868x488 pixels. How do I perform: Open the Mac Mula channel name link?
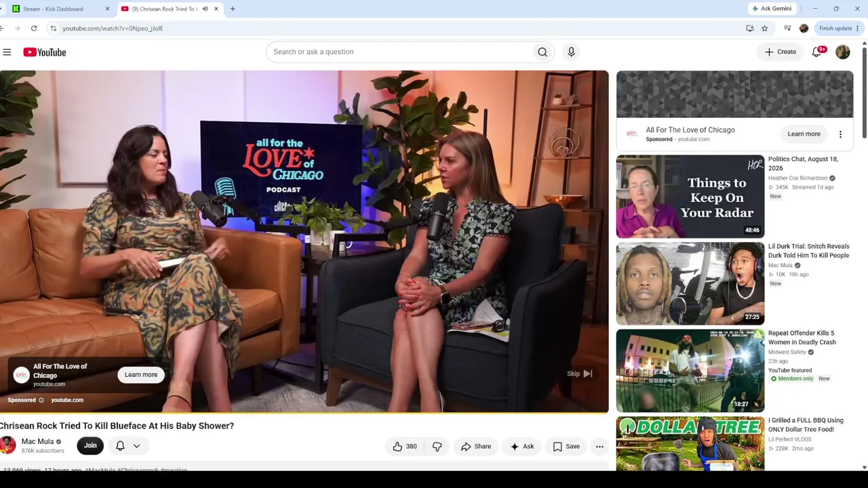point(37,441)
